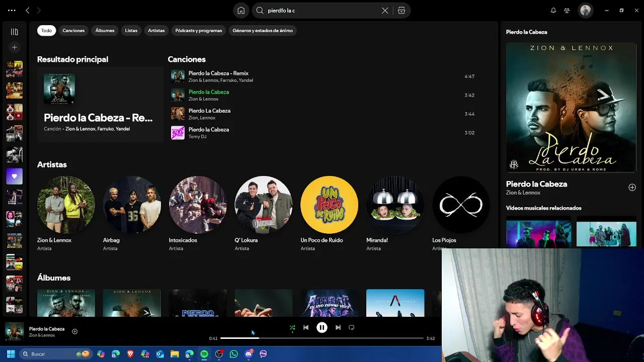Open top result Pierdo la Cabeza - Remix

pos(100,105)
